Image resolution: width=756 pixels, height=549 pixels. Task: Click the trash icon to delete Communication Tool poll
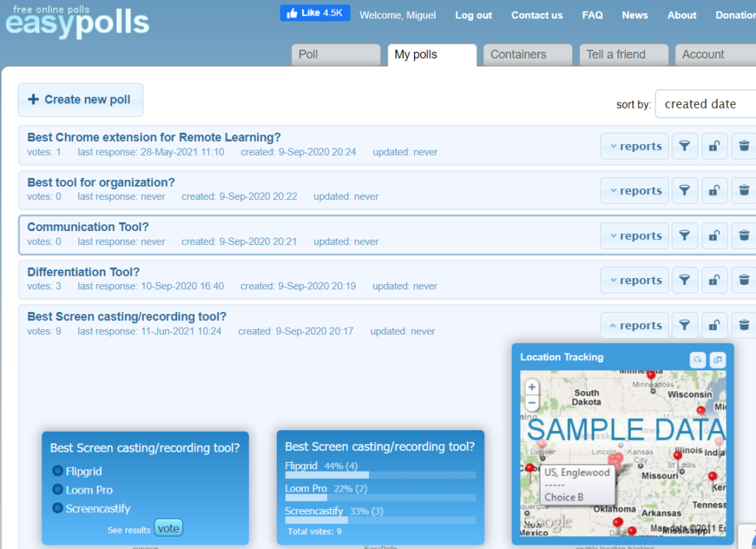(744, 235)
